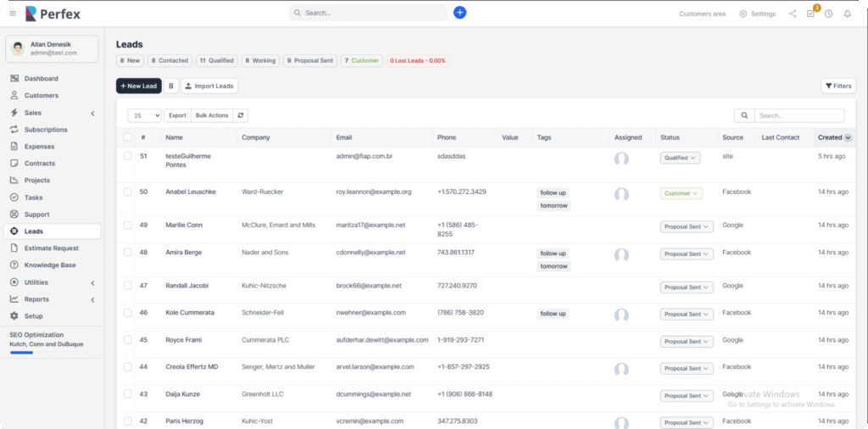The width and height of the screenshot is (868, 429).
Task: Check the box for Royce Frami
Action: 128,340
